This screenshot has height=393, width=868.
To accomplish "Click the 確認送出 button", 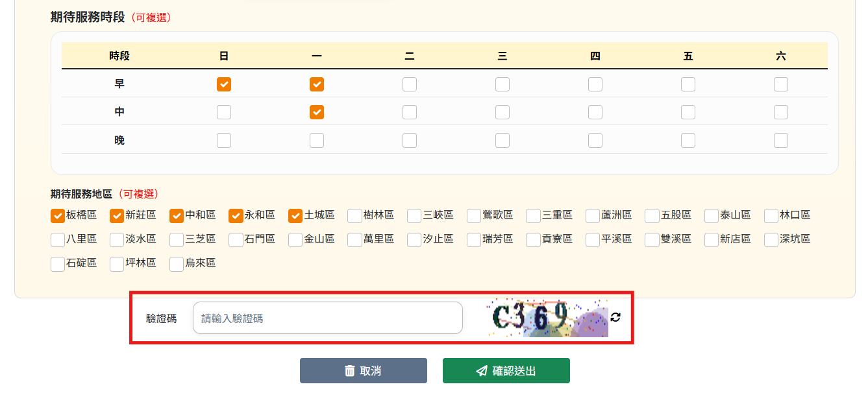I will [506, 370].
